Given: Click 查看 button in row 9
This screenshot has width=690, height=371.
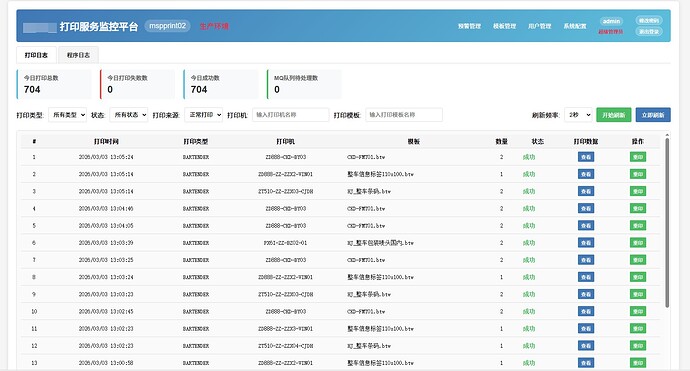Looking at the screenshot, I should [586, 294].
